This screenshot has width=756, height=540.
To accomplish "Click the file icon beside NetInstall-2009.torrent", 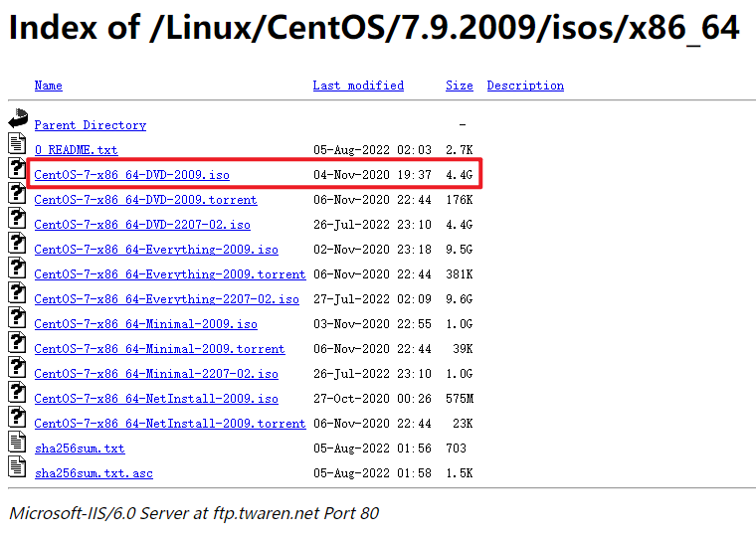I will 17,417.
